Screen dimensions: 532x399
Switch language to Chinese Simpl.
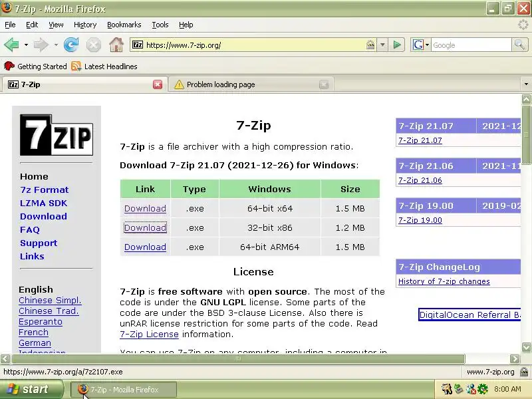click(50, 301)
